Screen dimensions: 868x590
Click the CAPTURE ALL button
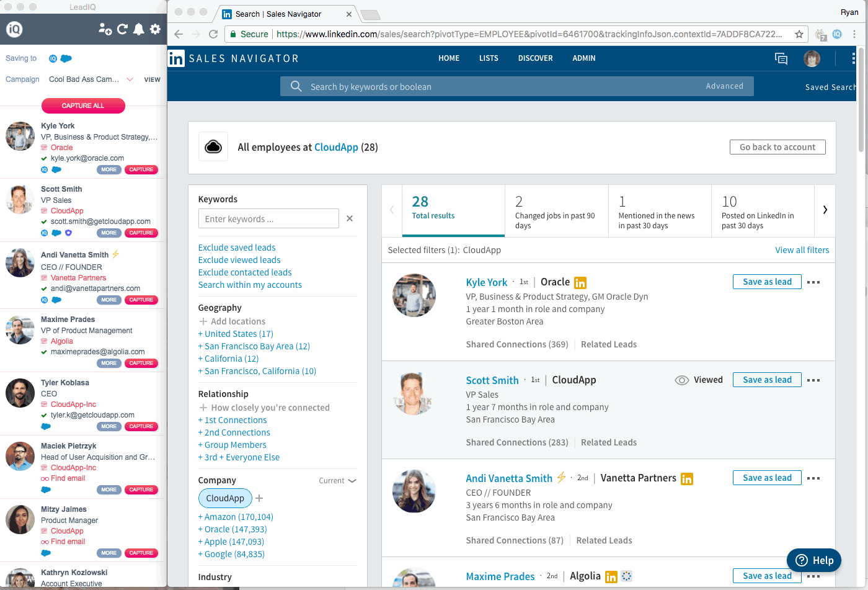point(83,105)
